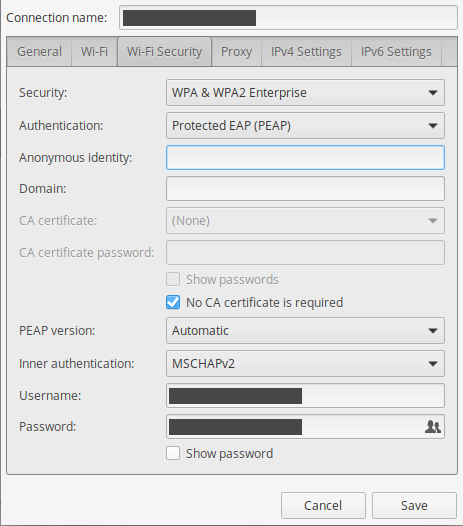This screenshot has height=526, width=463.
Task: Switch to the General tab
Action: click(x=39, y=52)
